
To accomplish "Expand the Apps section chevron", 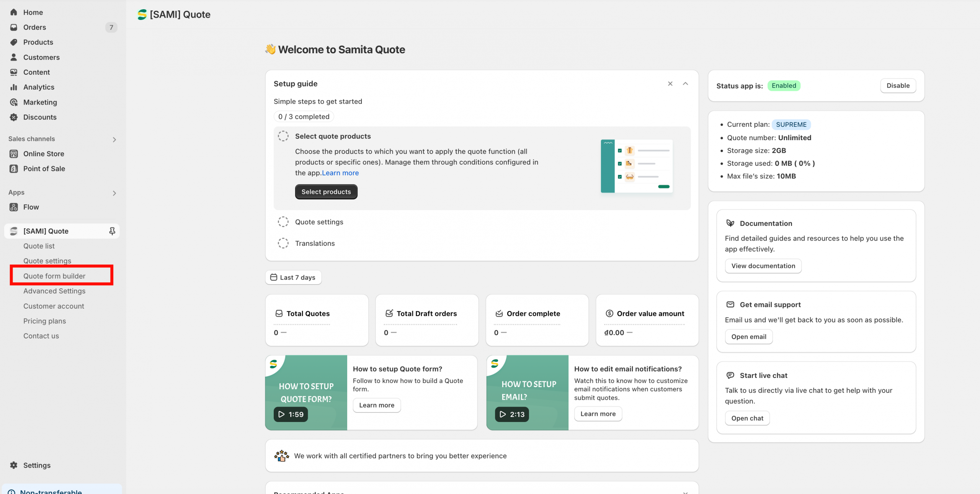I will pyautogui.click(x=114, y=193).
